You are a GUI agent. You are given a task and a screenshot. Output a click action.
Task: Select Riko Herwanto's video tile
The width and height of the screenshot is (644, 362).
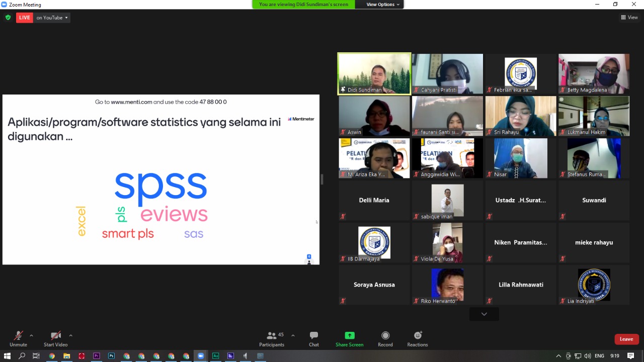tap(447, 285)
